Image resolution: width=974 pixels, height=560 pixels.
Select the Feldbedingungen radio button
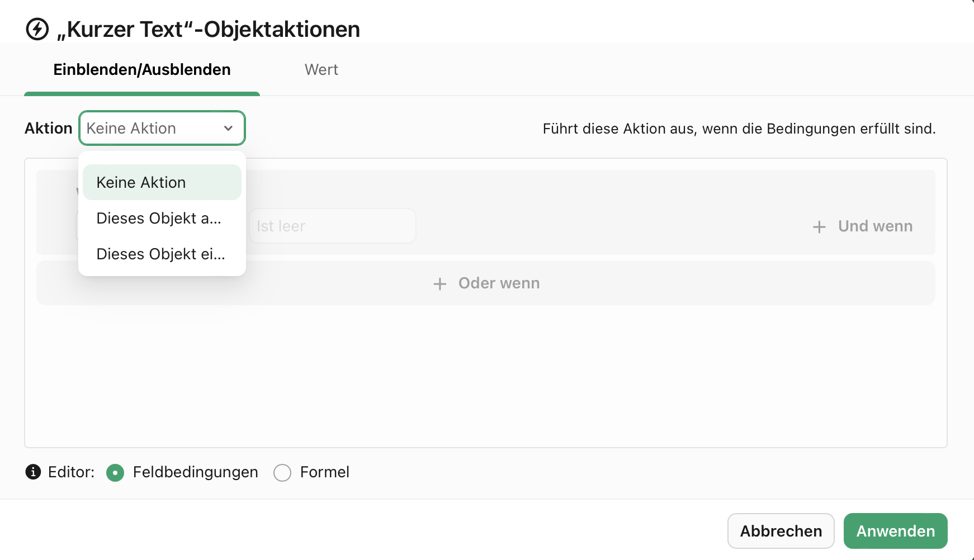click(x=115, y=472)
